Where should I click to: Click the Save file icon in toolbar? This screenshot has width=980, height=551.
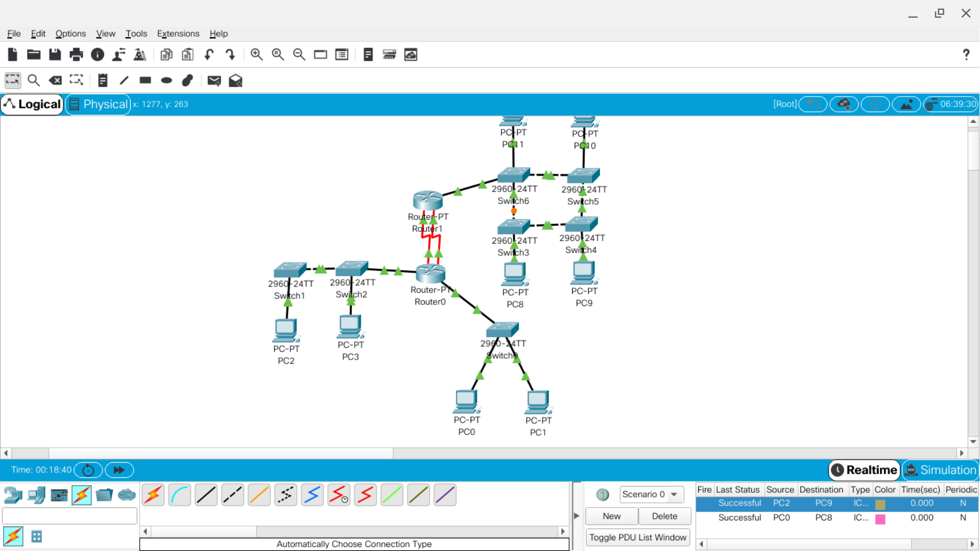tap(55, 55)
